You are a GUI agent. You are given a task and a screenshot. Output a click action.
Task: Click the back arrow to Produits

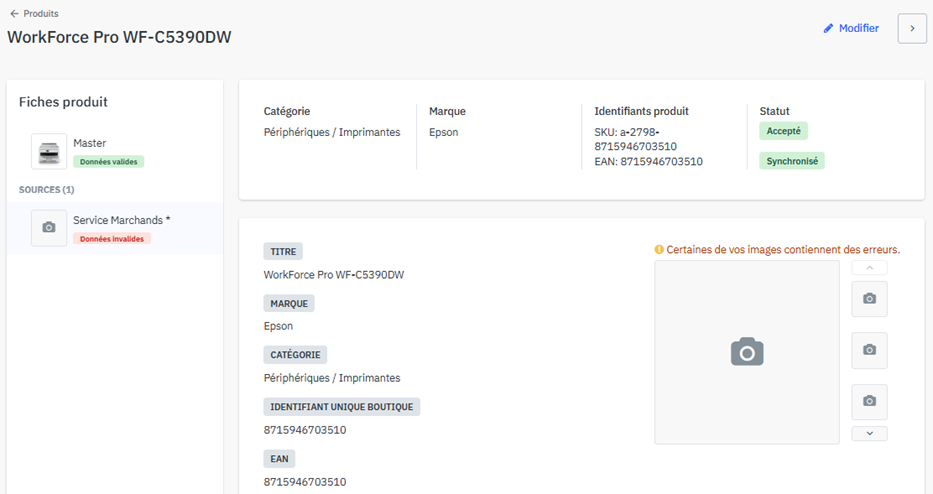pyautogui.click(x=14, y=14)
